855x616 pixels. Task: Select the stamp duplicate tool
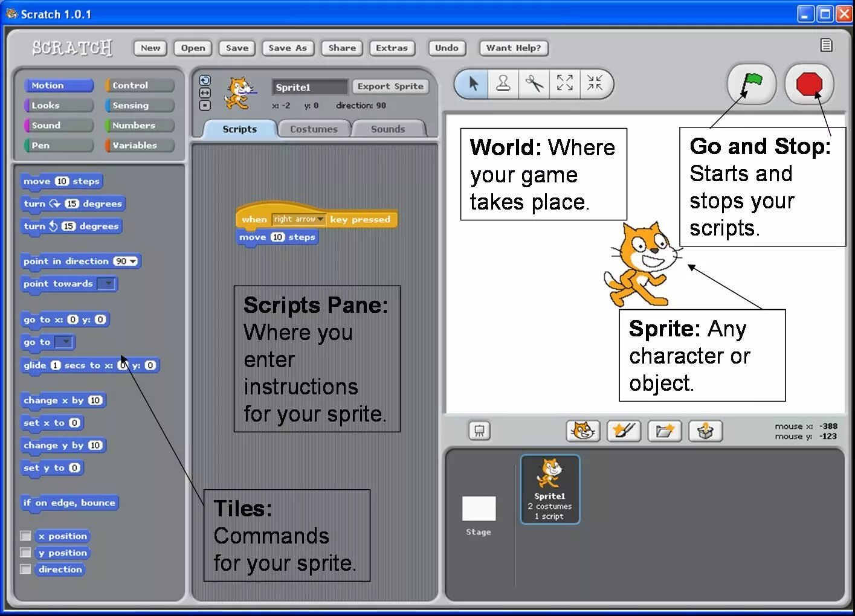coord(503,83)
